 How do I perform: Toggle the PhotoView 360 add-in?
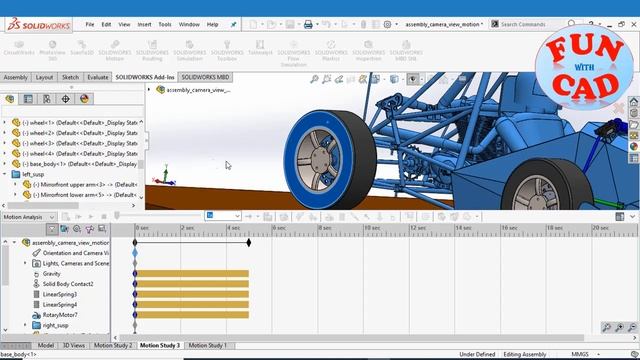click(52, 51)
